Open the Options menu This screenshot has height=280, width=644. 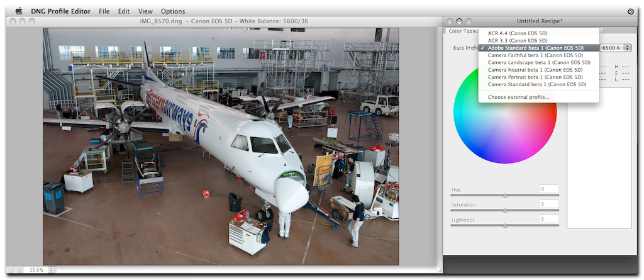tap(173, 11)
